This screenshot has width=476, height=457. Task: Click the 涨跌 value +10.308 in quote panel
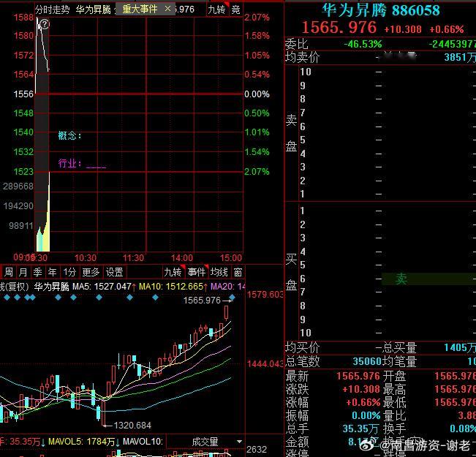coord(361,389)
